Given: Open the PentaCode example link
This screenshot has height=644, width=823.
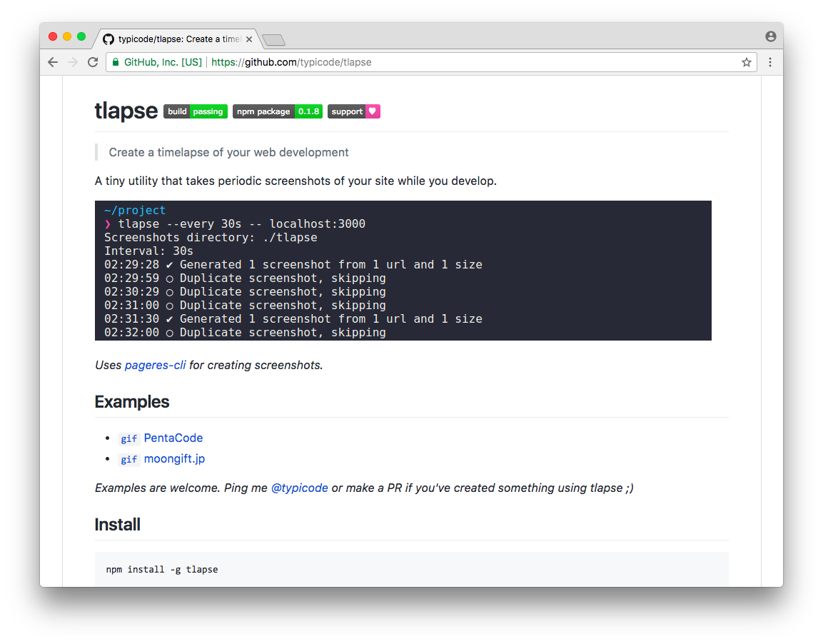Looking at the screenshot, I should click(x=173, y=438).
